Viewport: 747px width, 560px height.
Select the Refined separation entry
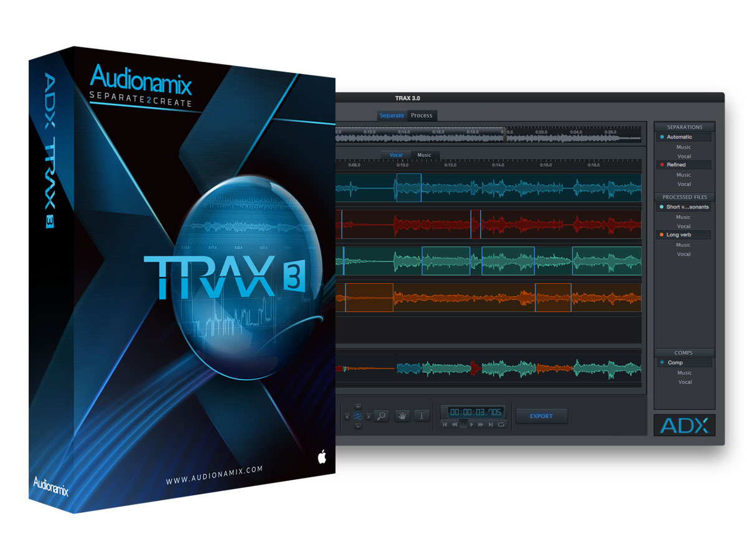[684, 165]
